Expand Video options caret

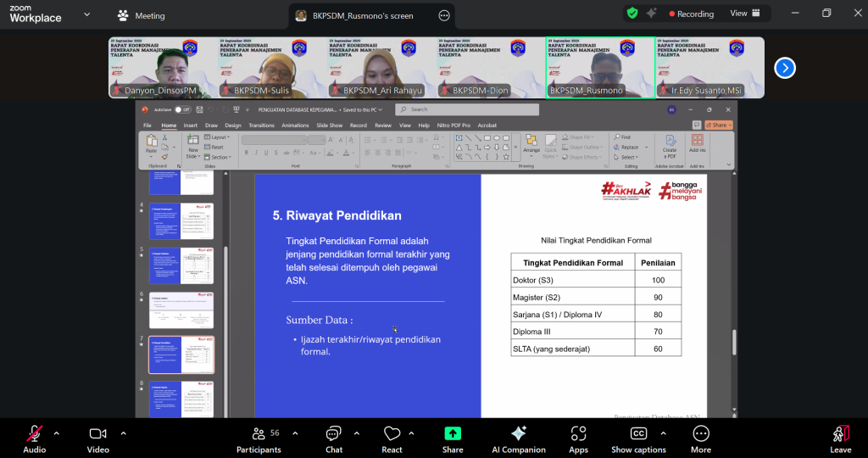[x=123, y=433]
